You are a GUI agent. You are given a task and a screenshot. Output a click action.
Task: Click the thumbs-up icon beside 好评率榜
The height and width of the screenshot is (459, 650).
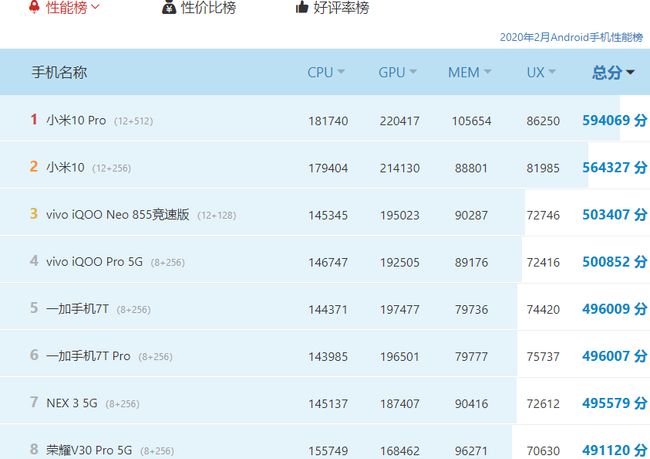[302, 7]
